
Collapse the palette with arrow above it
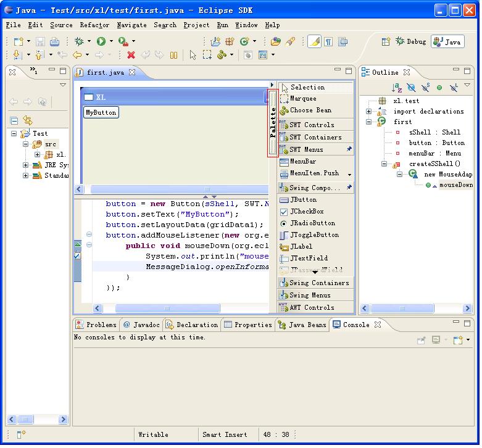[x=272, y=85]
